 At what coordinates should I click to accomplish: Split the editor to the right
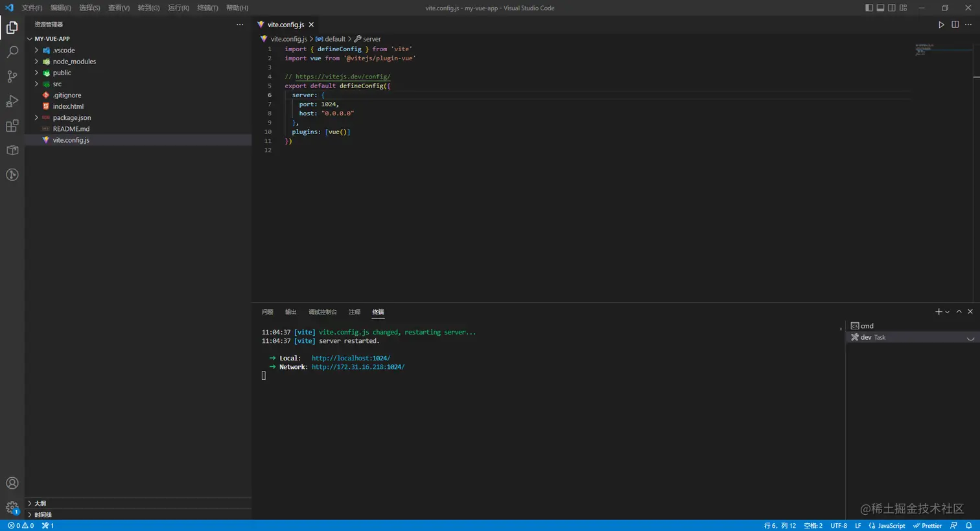[x=955, y=25]
